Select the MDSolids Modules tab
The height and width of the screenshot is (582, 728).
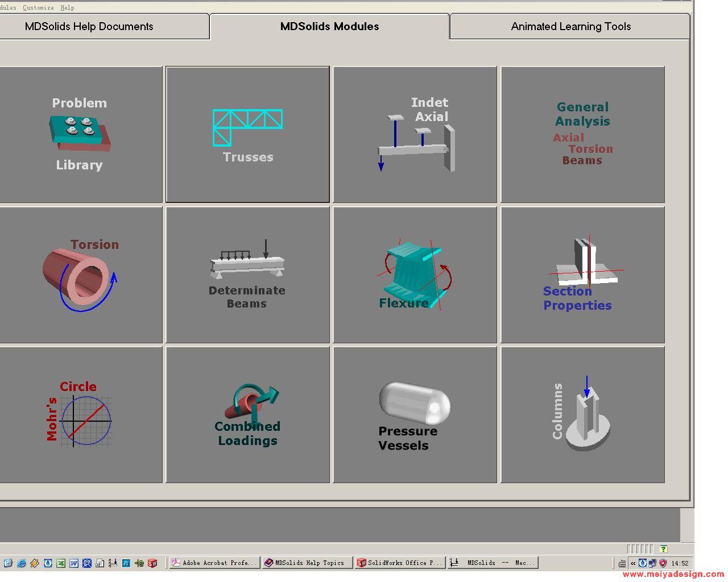[330, 27]
